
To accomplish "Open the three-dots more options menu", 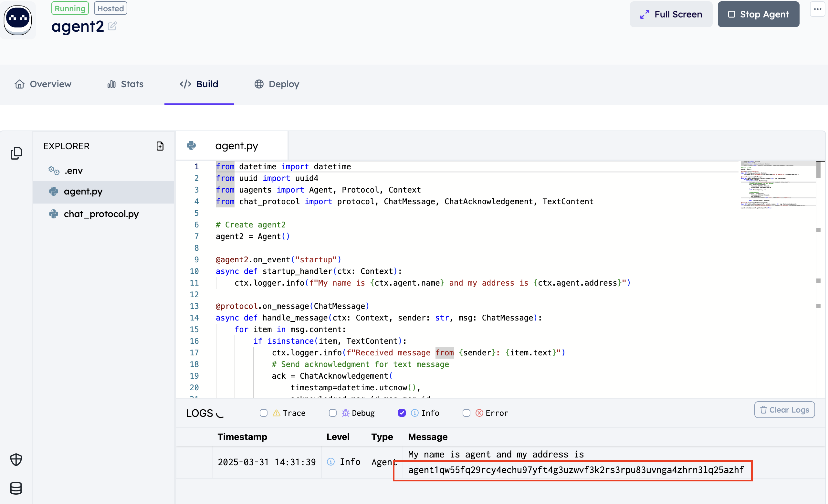I will [x=818, y=9].
